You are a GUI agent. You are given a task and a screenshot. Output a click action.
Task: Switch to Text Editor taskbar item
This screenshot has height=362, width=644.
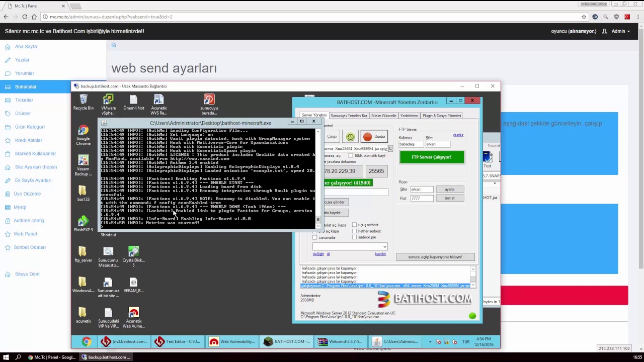tap(178, 342)
